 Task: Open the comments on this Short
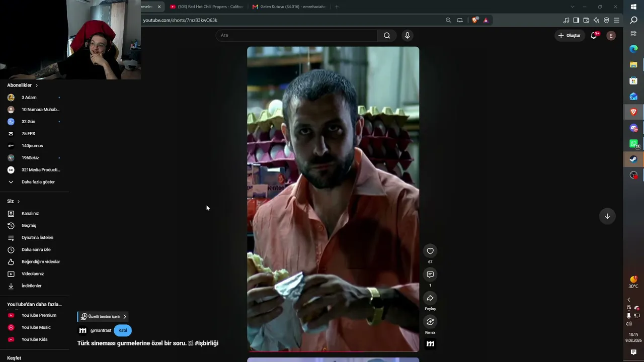tap(430, 275)
